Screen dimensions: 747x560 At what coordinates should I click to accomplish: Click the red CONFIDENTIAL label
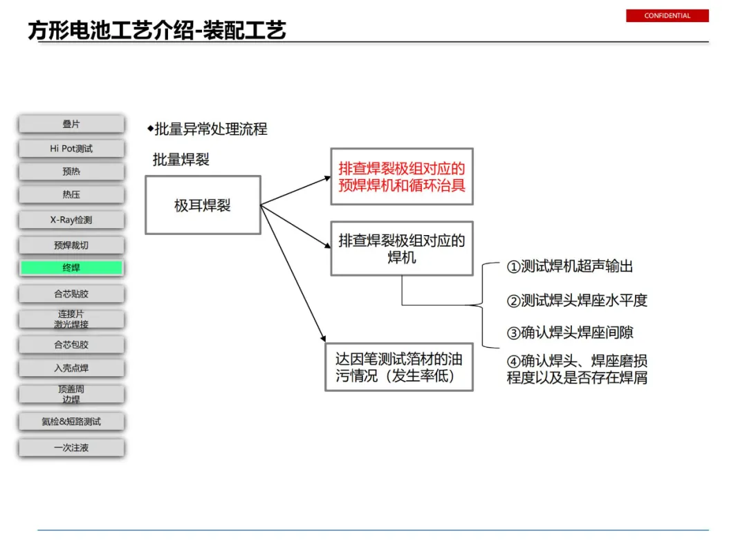click(x=667, y=16)
